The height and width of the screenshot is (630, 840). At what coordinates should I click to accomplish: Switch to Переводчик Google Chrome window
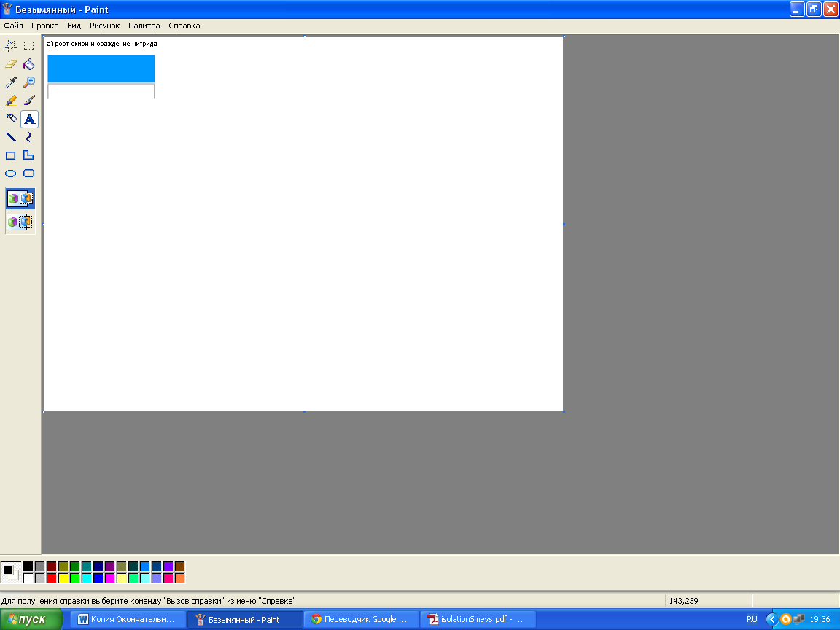click(x=362, y=619)
